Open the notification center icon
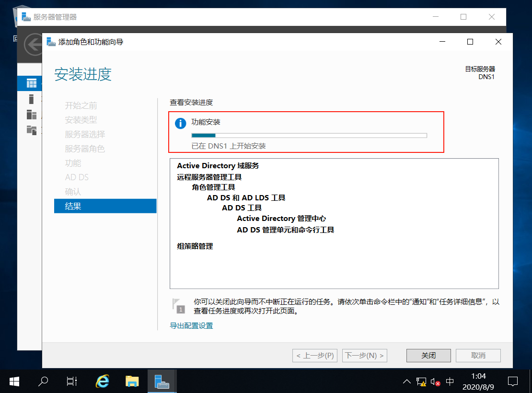 513,382
